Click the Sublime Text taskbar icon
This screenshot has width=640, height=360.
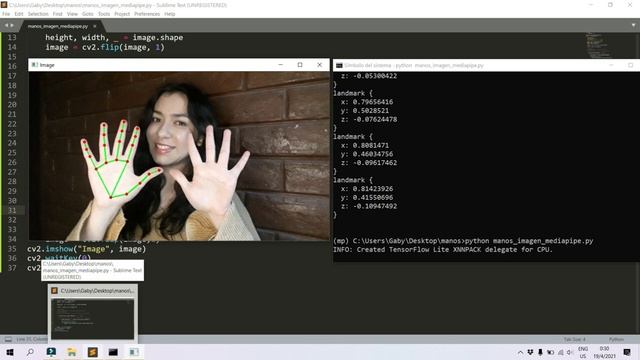tap(93, 352)
